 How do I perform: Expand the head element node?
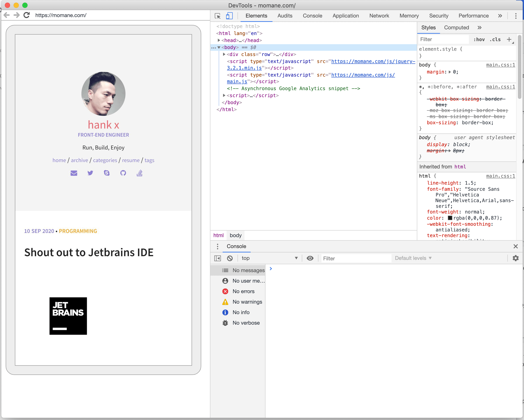219,40
